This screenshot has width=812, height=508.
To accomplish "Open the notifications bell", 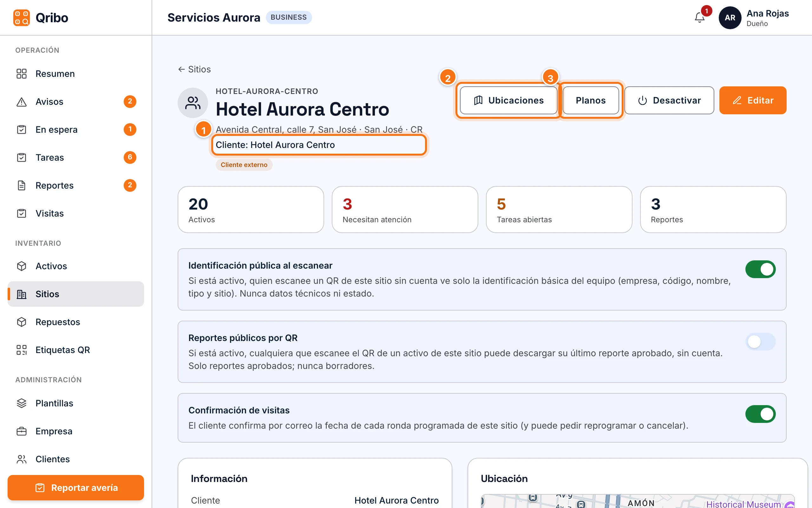I will click(x=700, y=17).
